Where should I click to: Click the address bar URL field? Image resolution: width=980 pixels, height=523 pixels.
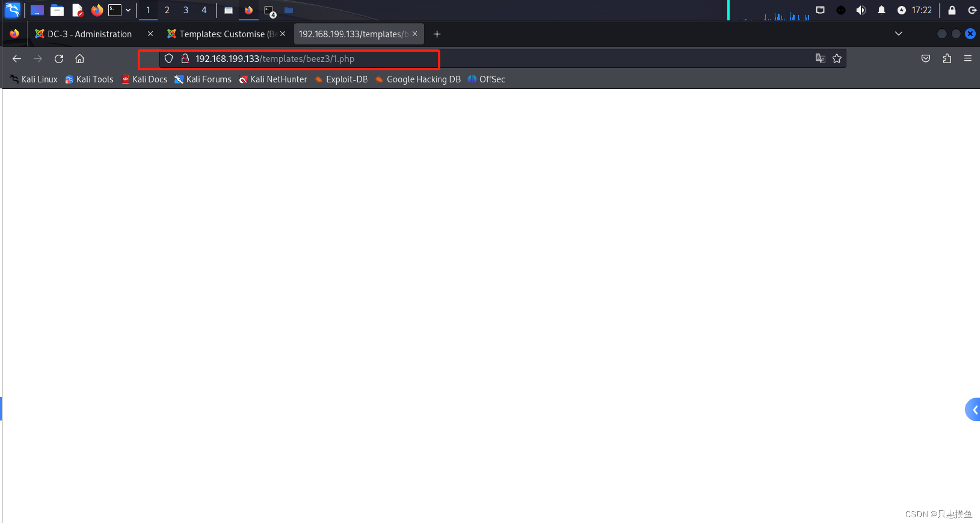[x=502, y=59]
